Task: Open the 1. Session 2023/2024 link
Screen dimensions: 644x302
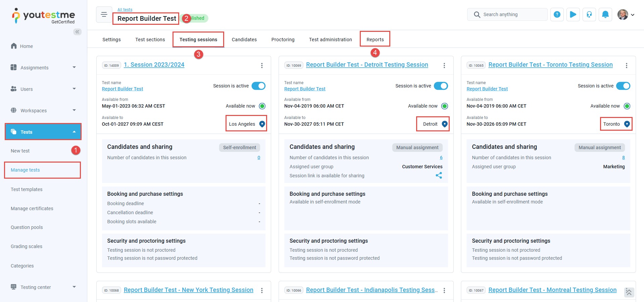Action: [154, 65]
